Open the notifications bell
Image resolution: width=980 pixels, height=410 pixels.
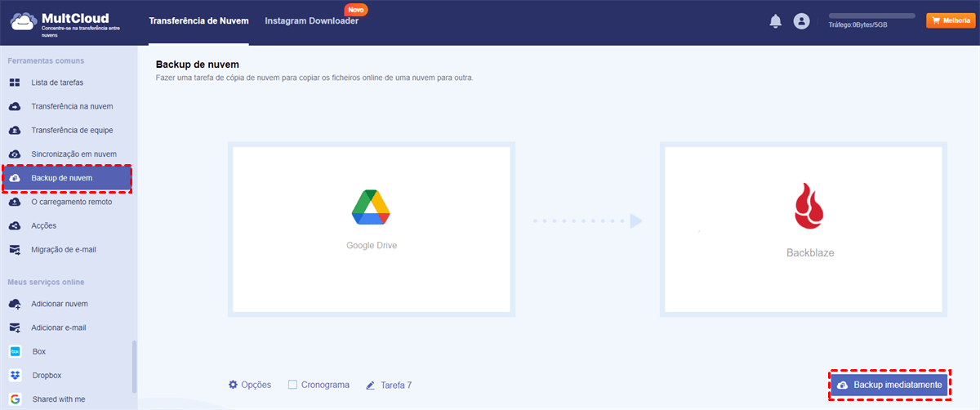pos(776,22)
